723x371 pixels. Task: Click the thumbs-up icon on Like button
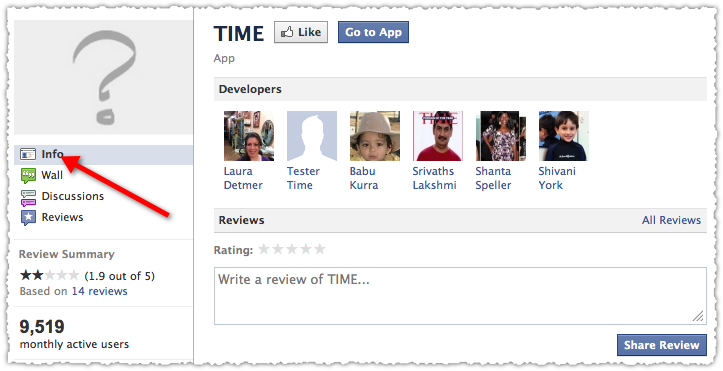coord(287,32)
